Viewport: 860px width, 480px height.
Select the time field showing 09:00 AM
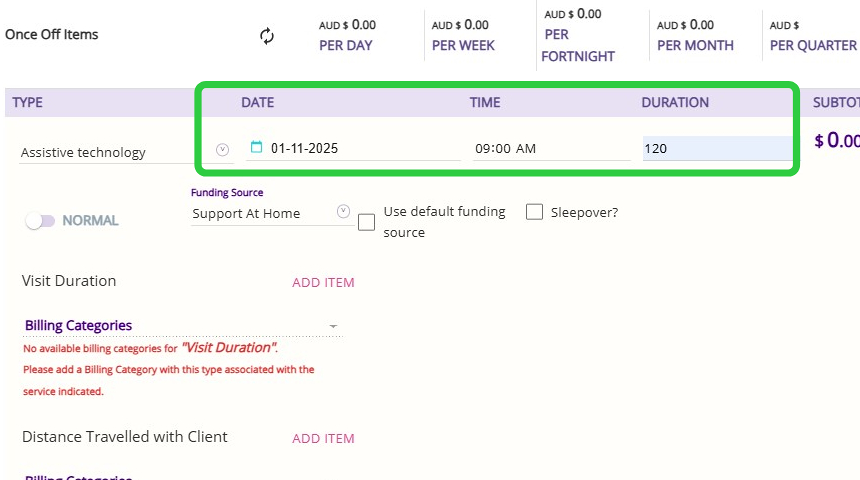[x=550, y=148]
